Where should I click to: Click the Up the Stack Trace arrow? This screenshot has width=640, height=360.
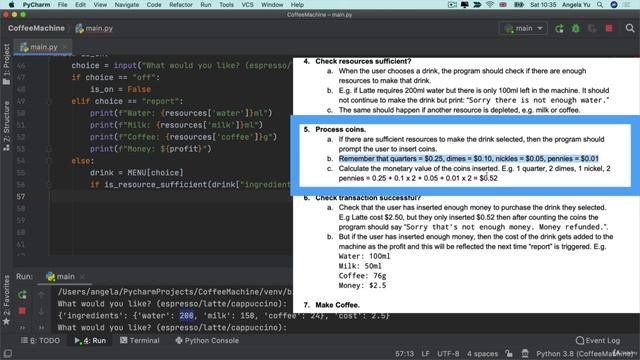tap(41, 294)
